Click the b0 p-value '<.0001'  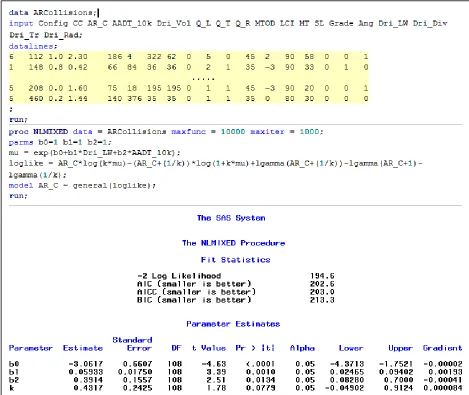pos(260,364)
